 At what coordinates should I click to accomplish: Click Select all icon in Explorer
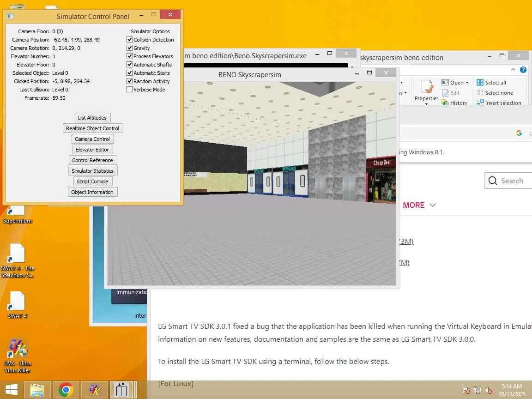(480, 83)
